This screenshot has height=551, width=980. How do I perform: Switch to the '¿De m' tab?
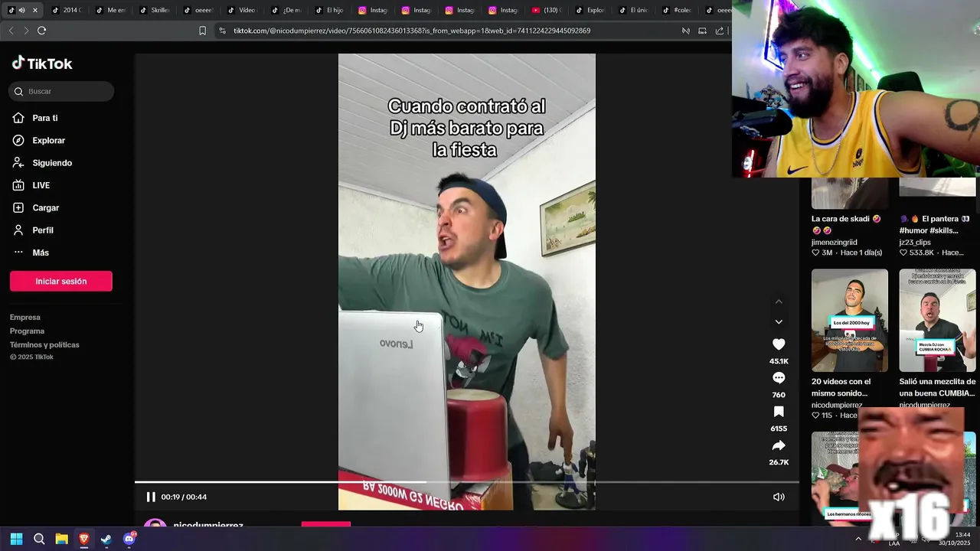click(286, 11)
